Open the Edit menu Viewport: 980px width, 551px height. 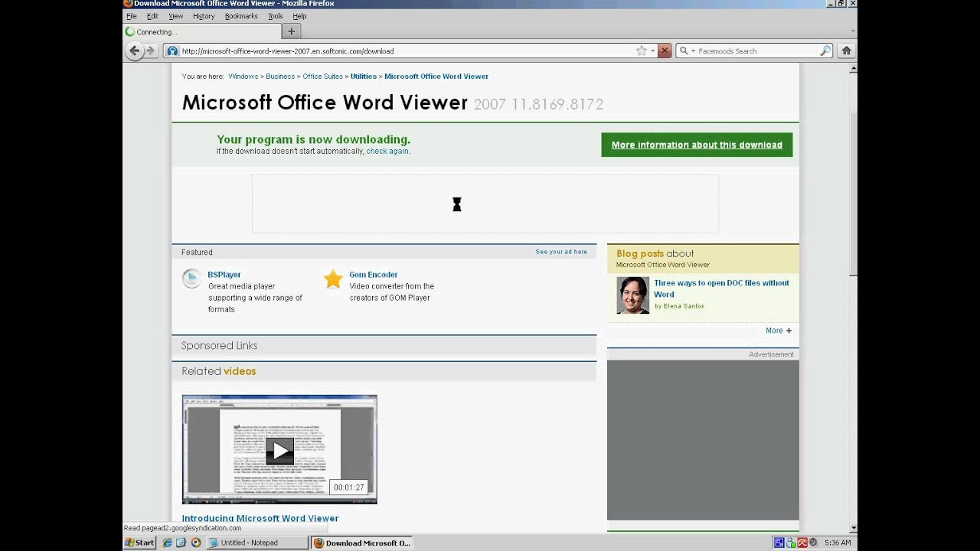[x=152, y=16]
